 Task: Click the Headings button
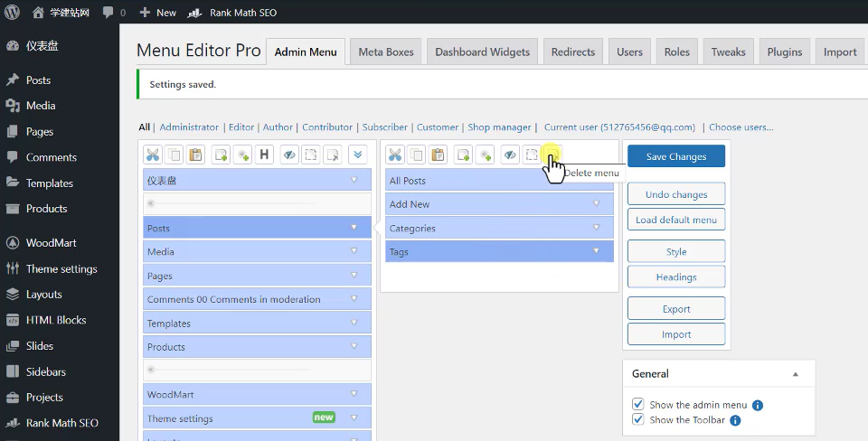coord(676,277)
